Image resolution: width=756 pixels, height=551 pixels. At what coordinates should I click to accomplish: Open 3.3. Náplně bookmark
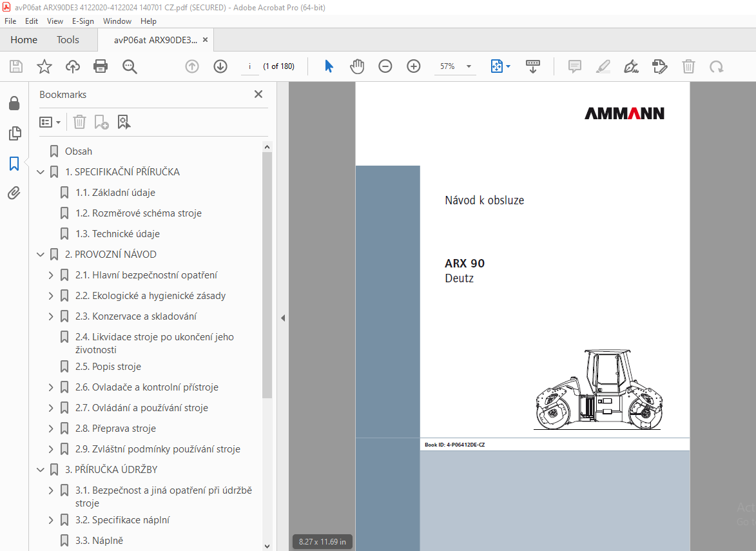click(x=99, y=541)
